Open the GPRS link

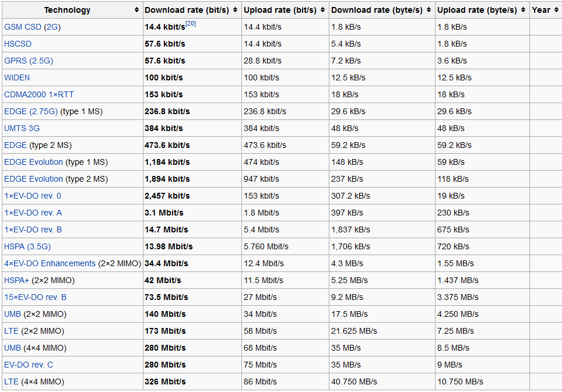coord(29,61)
